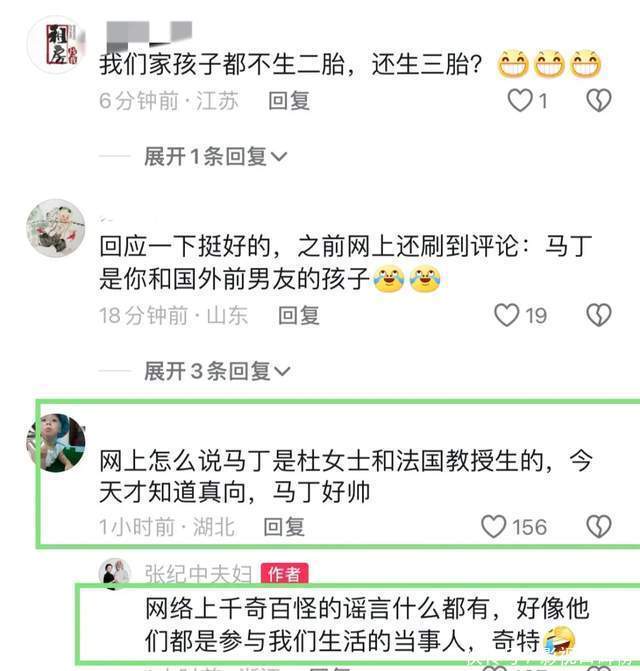Open the painting avatar of second commenter
The height and width of the screenshot is (671, 640).
(x=56, y=228)
